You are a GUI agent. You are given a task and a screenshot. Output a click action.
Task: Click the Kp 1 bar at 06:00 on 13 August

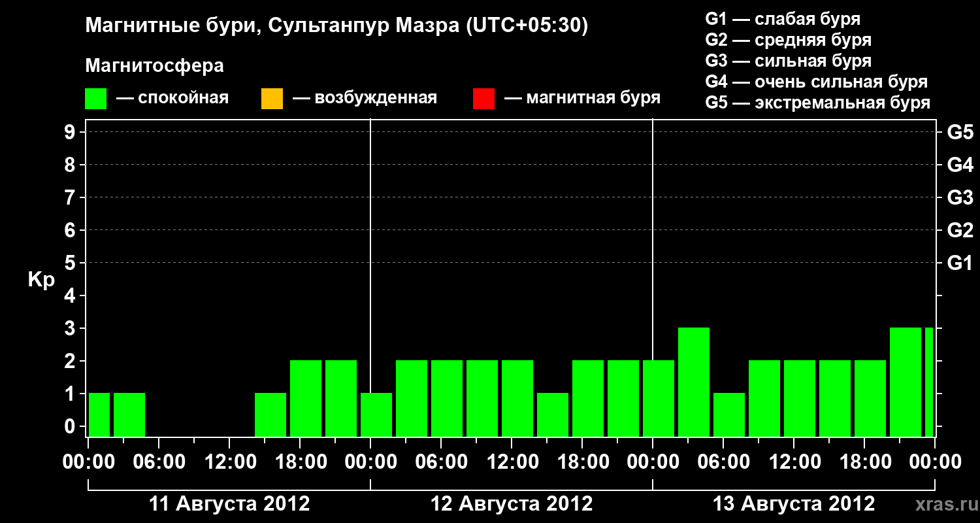[729, 414]
